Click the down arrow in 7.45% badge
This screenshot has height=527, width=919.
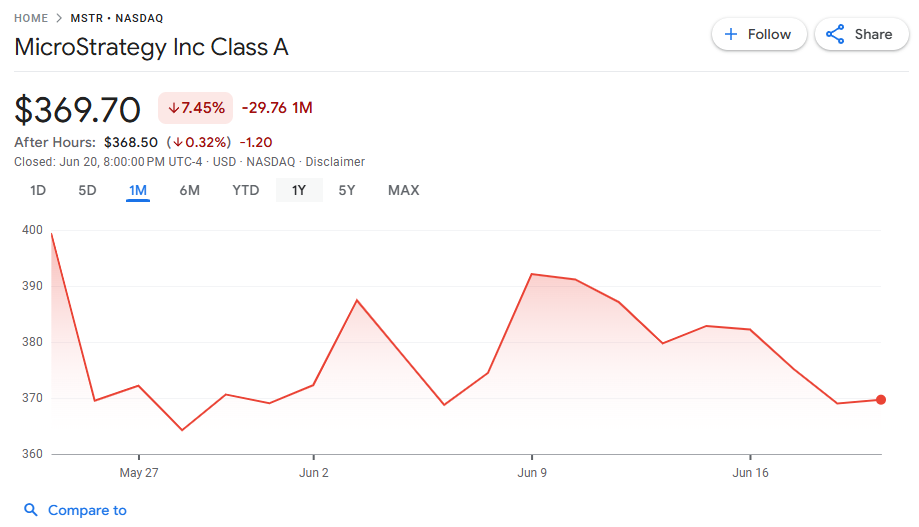point(173,108)
